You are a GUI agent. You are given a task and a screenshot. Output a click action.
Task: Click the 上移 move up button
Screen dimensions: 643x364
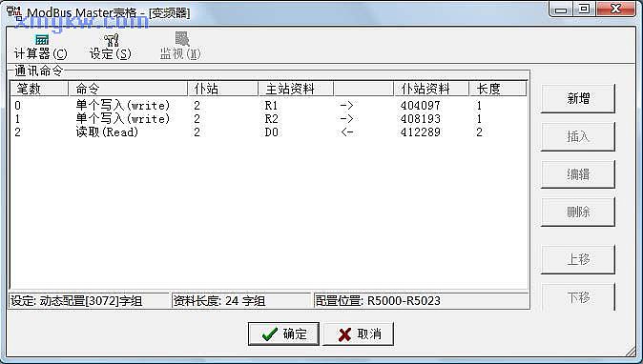coord(578,259)
